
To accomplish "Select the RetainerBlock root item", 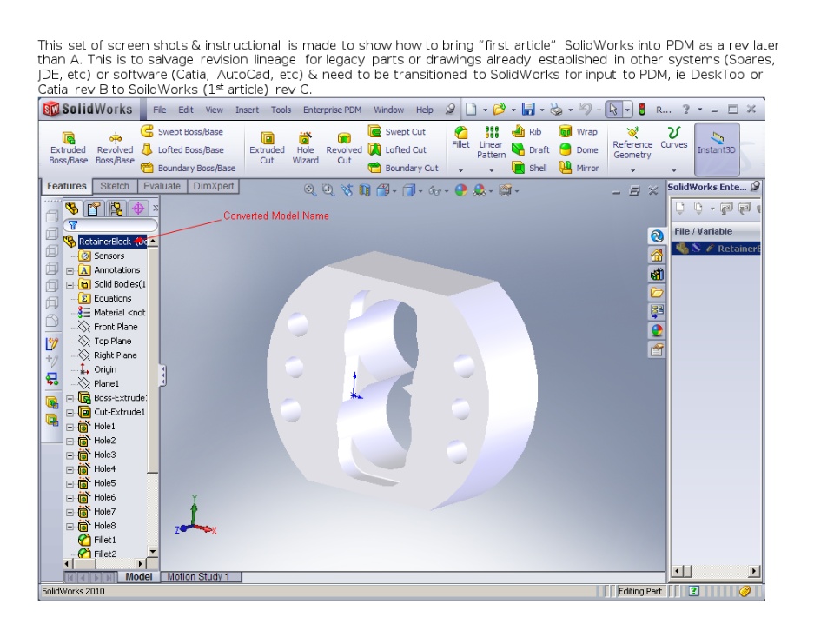I will [x=105, y=241].
